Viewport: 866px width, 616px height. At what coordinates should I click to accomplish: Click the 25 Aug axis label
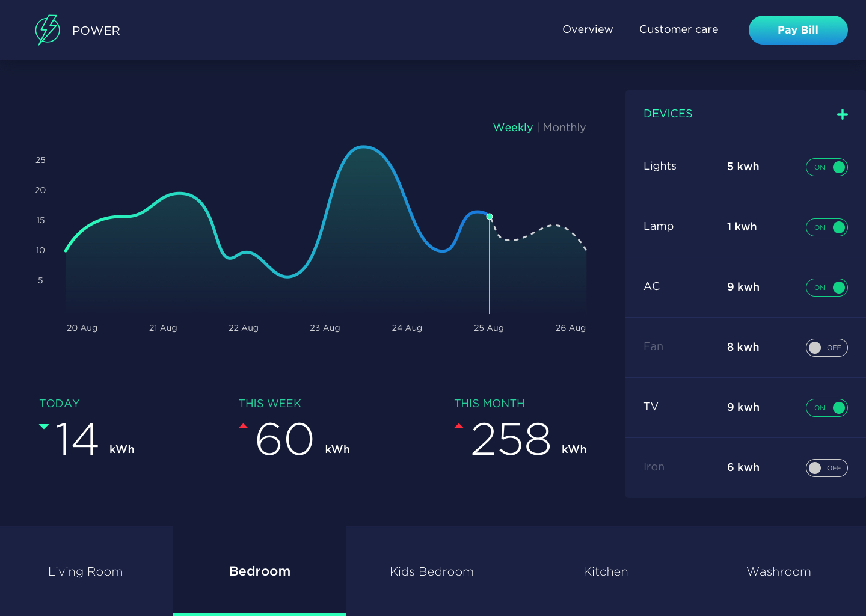click(489, 328)
